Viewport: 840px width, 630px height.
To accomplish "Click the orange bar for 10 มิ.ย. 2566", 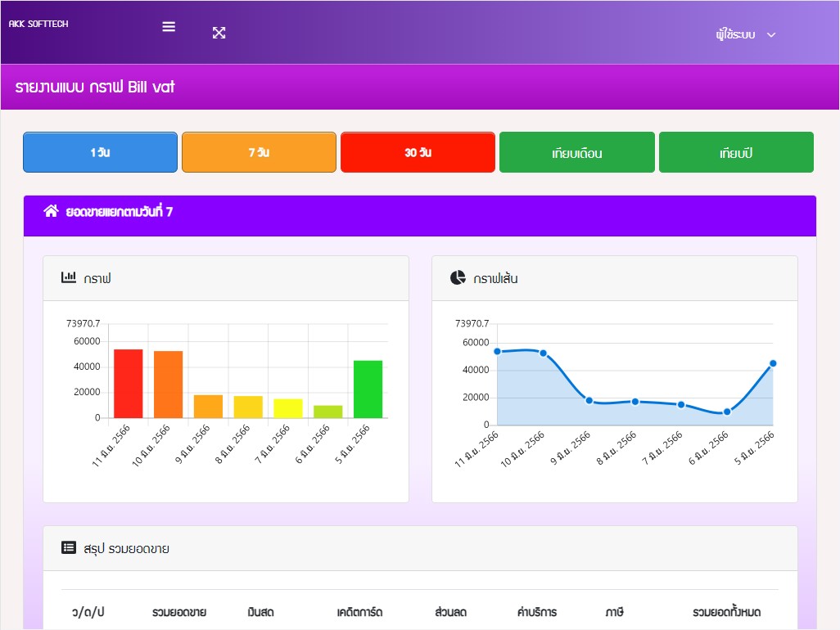I will click(168, 385).
